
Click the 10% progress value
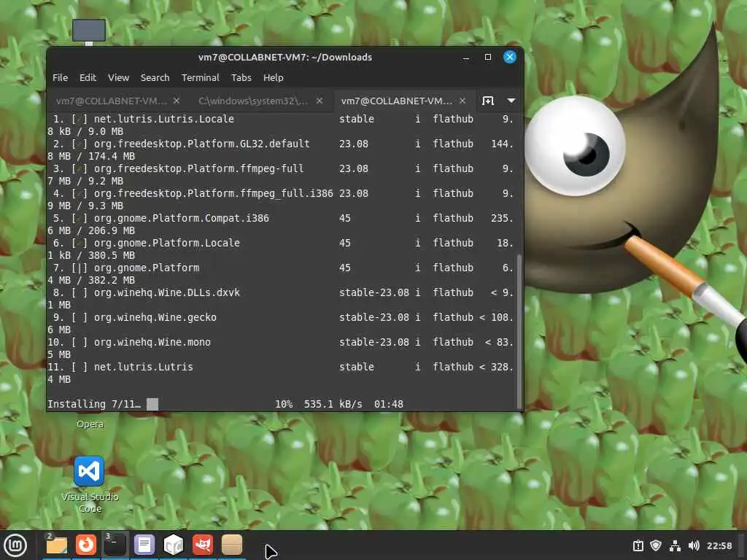[284, 404]
